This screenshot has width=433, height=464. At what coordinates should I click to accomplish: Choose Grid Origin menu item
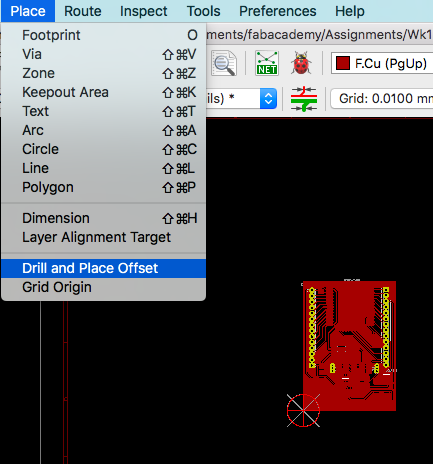104,287
